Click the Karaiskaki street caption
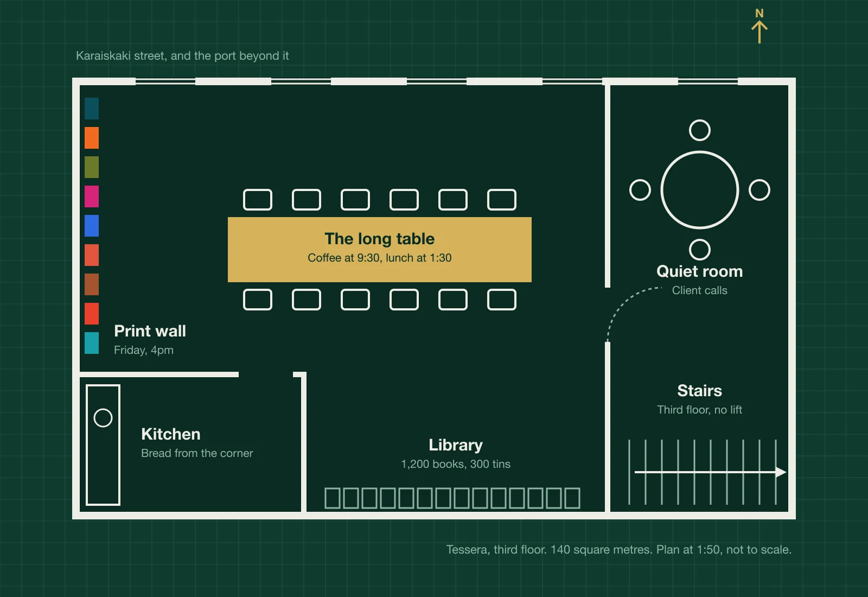Image resolution: width=868 pixels, height=597 pixels. 182,56
